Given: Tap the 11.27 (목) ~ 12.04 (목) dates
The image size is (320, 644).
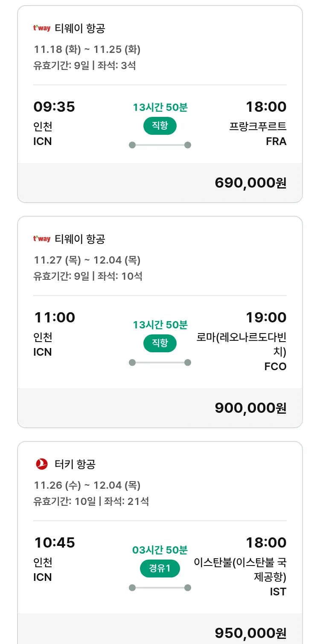Looking at the screenshot, I should tap(87, 260).
